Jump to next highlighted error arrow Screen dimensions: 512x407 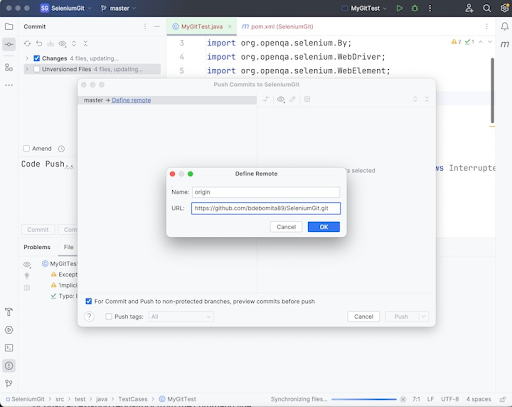(x=490, y=42)
